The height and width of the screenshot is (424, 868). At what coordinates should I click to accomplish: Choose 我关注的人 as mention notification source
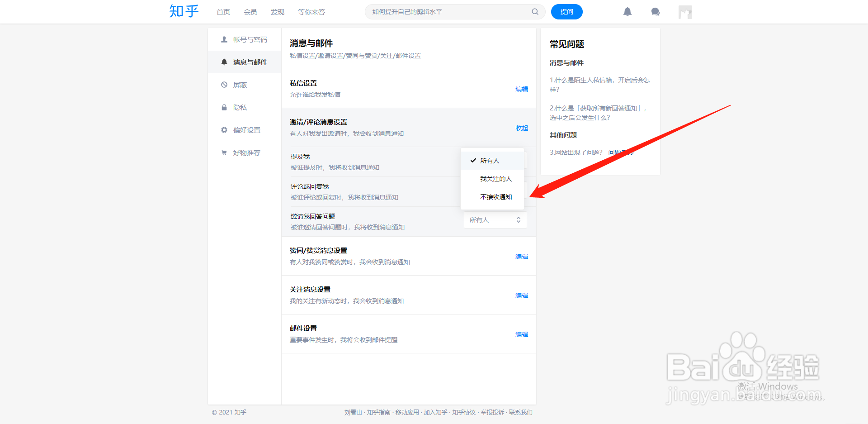tap(496, 179)
